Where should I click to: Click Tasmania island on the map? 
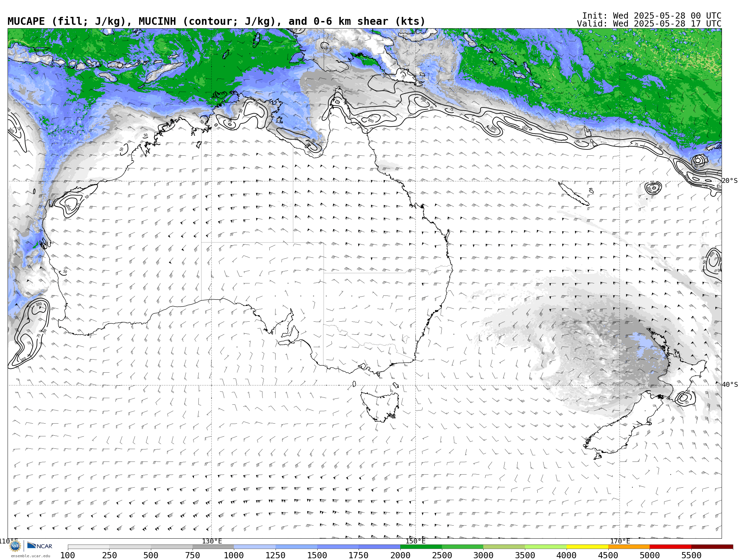click(x=380, y=407)
